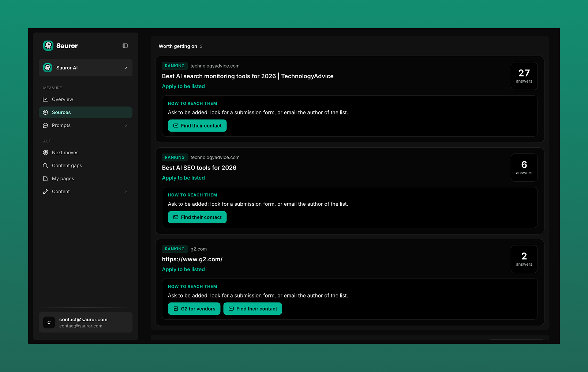Open Next moves section
Screen dimensions: 588x372
pos(86,153)
